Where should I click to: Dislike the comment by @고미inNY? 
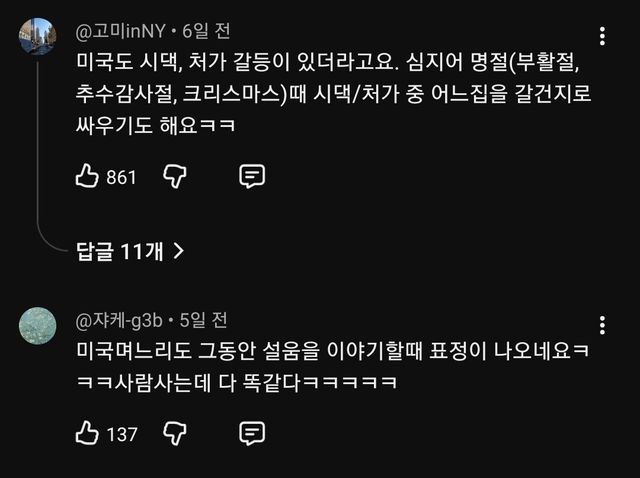coord(175,177)
